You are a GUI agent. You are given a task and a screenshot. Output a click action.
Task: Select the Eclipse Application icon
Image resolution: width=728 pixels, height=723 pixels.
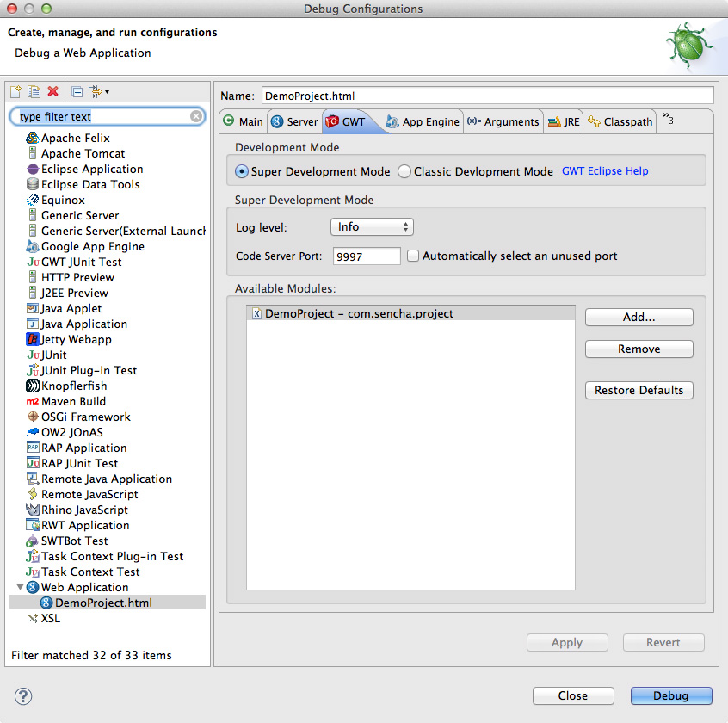tap(33, 169)
